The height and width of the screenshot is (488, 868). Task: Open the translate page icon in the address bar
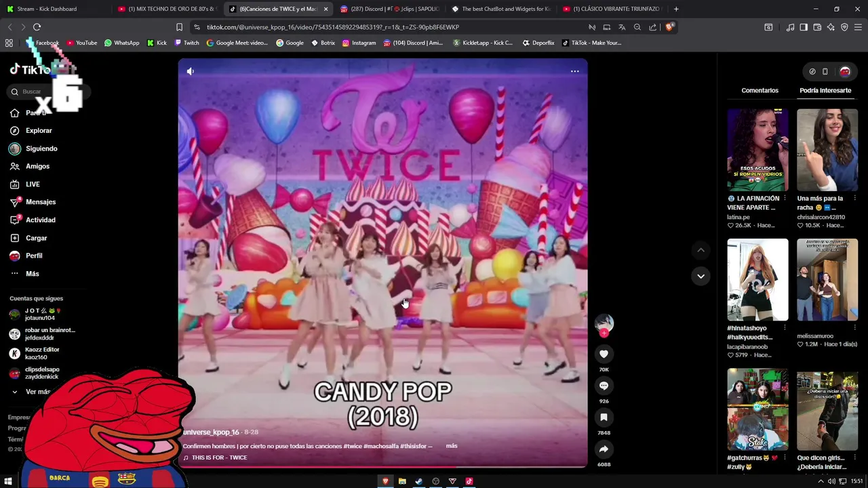pos(622,27)
